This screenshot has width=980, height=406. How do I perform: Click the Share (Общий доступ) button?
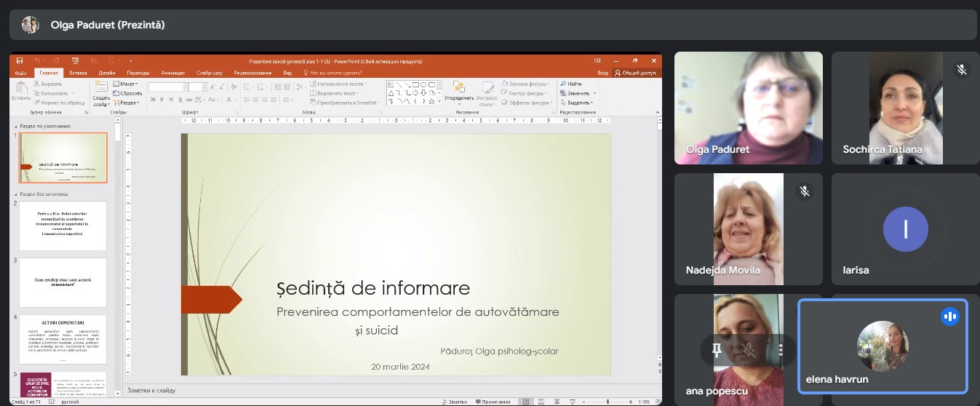635,73
